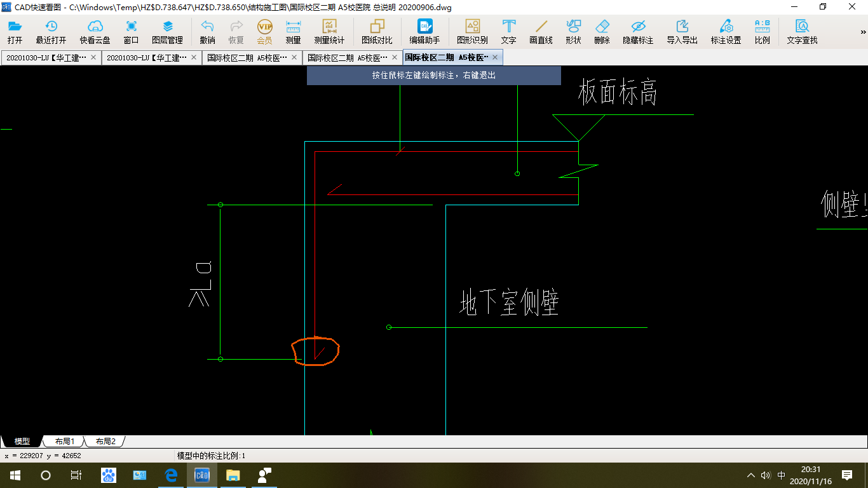Click the 地下室侧壁 drawing label
Screen dimensions: 868x488
[509, 302]
